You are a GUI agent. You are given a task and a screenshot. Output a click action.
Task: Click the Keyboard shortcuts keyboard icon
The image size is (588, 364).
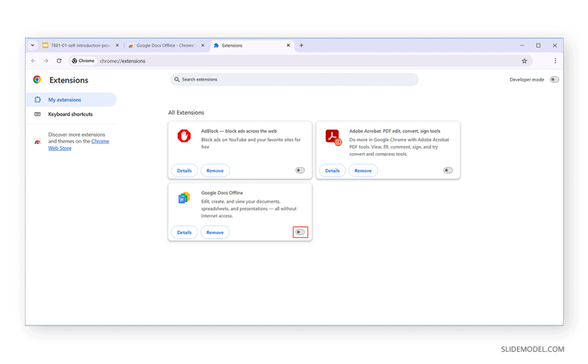tap(37, 114)
